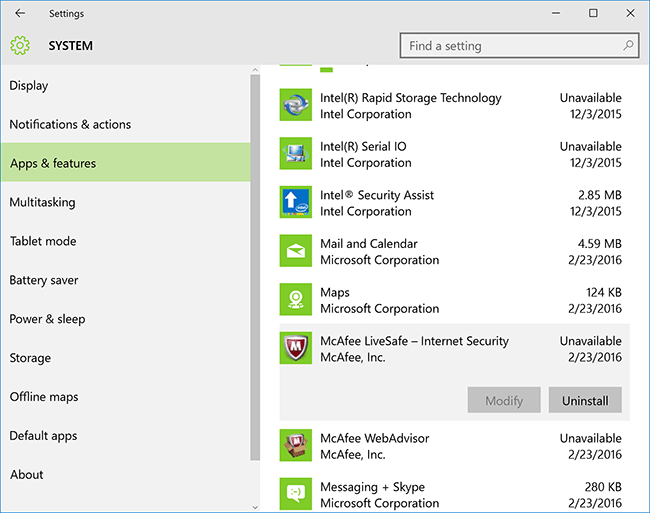Select the Intel Rapid Storage Technology icon
This screenshot has width=650, height=513.
296,105
